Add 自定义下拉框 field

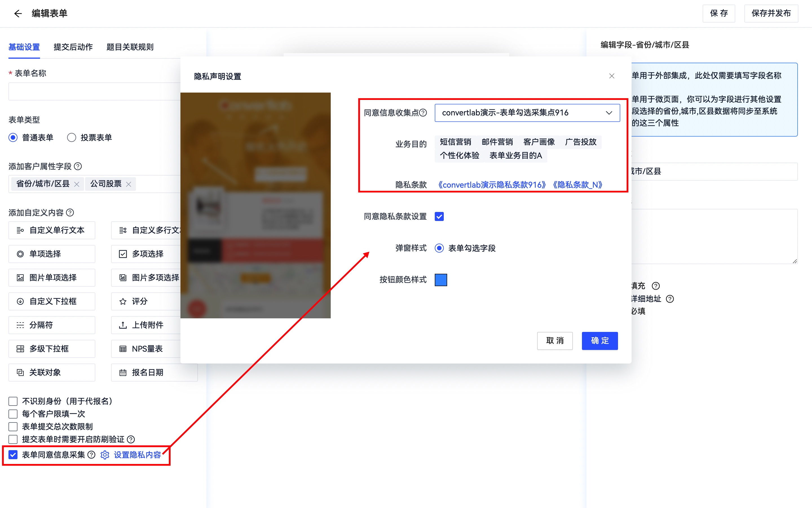tap(52, 301)
